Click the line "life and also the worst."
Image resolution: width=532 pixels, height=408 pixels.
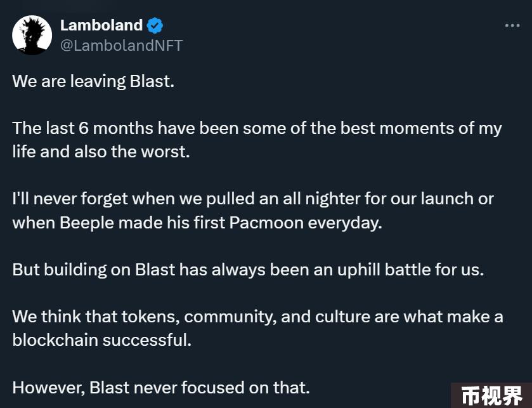tap(101, 152)
